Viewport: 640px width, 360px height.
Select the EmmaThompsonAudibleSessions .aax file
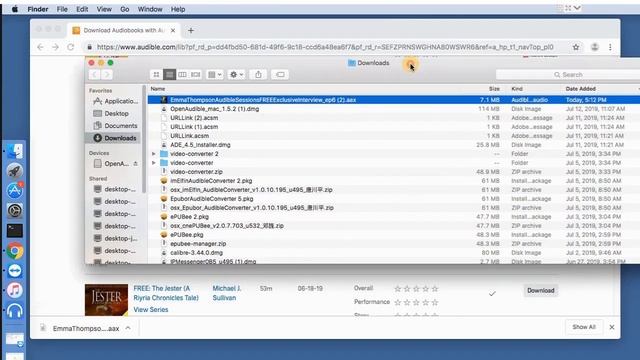394,100
